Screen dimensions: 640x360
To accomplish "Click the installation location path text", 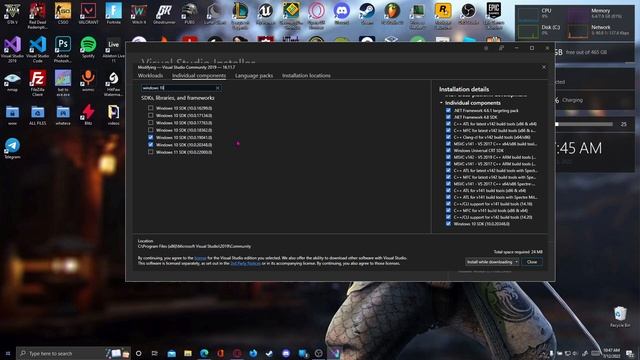I will click(x=194, y=247).
